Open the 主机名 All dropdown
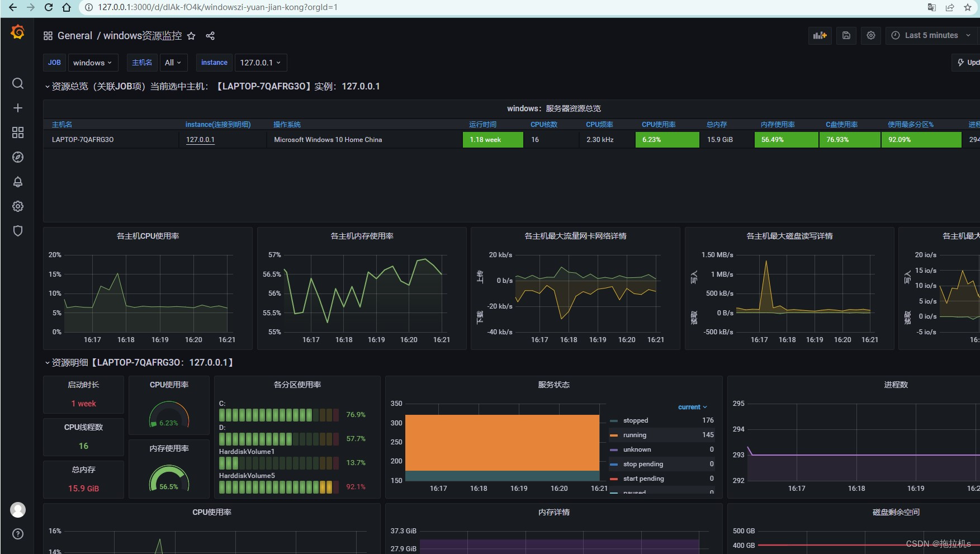The height and width of the screenshot is (554, 980). pyautogui.click(x=173, y=63)
